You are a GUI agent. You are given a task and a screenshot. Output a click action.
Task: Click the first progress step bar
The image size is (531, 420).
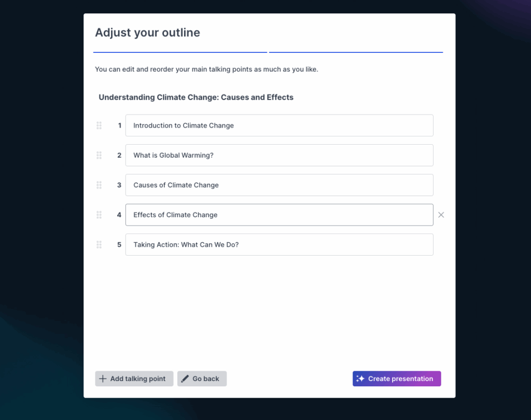(x=180, y=52)
